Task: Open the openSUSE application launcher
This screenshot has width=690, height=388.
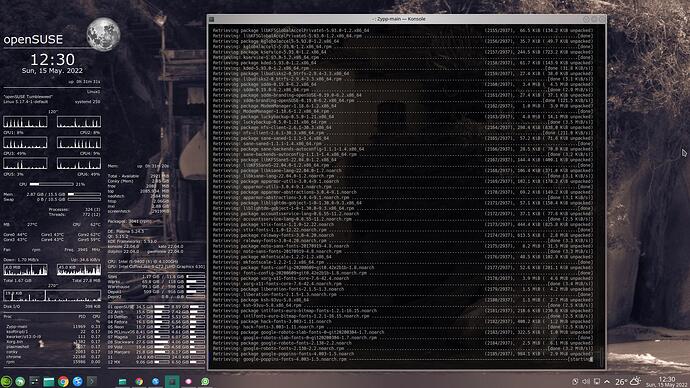Action: [6, 381]
